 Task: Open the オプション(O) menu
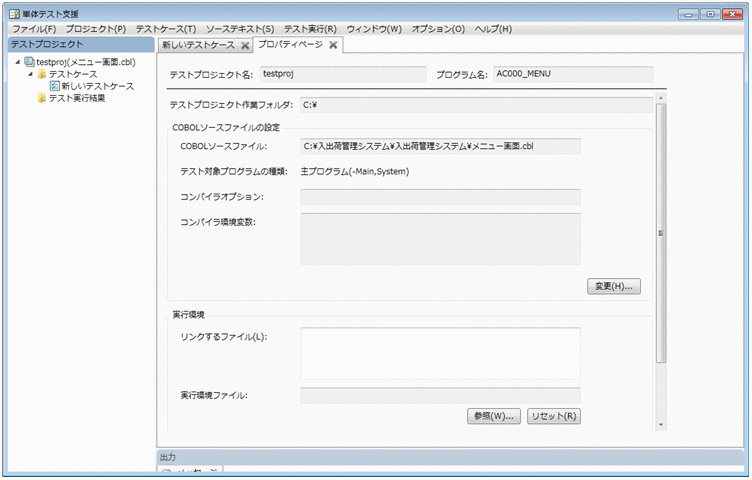(438, 29)
